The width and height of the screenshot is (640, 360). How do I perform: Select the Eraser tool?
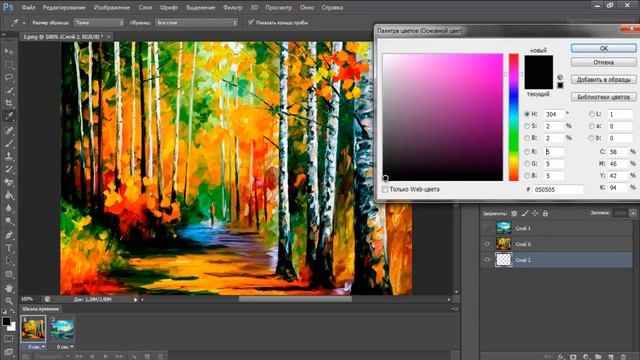(x=9, y=182)
